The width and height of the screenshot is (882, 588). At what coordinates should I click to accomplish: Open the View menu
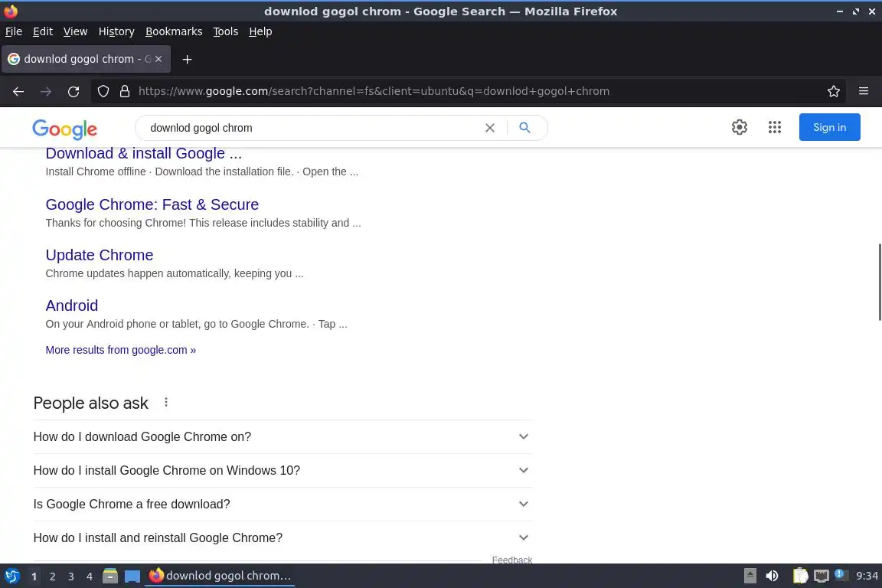coord(75,31)
